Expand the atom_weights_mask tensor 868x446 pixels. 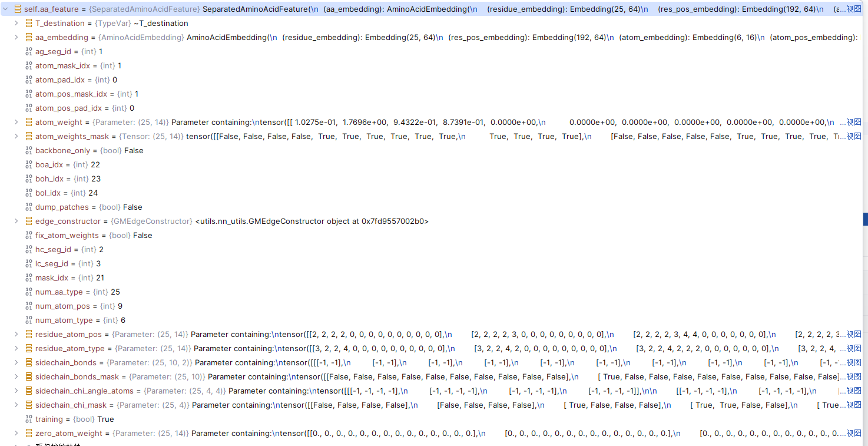point(17,136)
